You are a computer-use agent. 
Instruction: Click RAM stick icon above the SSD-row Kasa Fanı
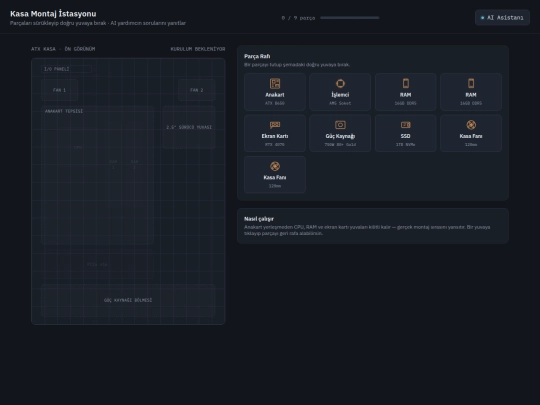(471, 83)
